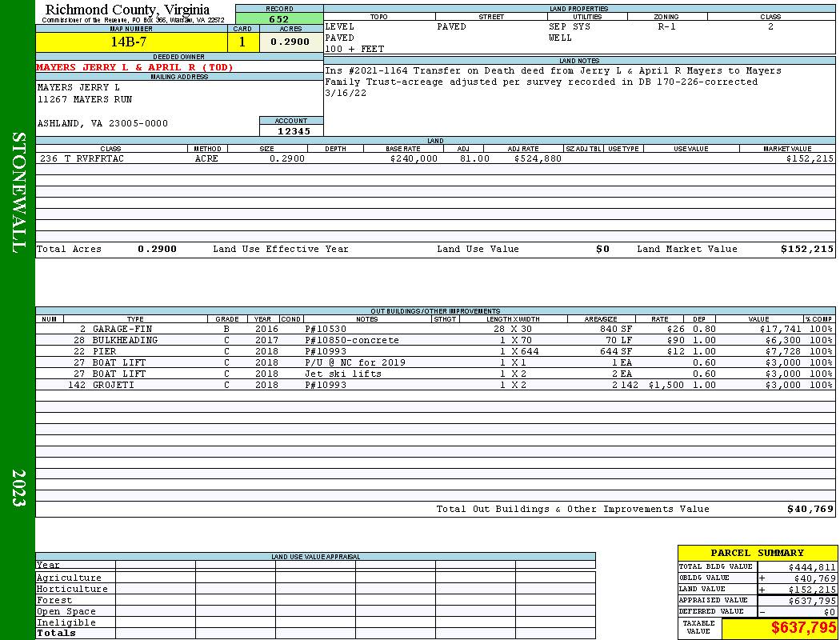Click the land row market value $152,215
The image size is (840, 640).
tap(810, 158)
